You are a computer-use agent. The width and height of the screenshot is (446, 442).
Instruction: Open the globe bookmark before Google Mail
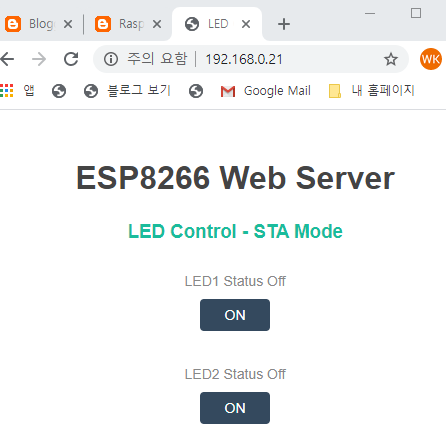196,91
